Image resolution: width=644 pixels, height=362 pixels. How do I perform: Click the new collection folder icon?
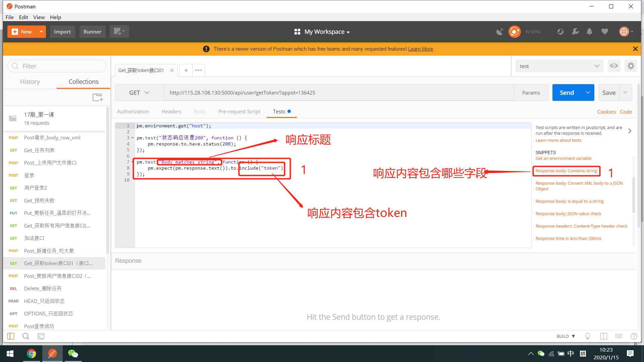click(x=98, y=98)
